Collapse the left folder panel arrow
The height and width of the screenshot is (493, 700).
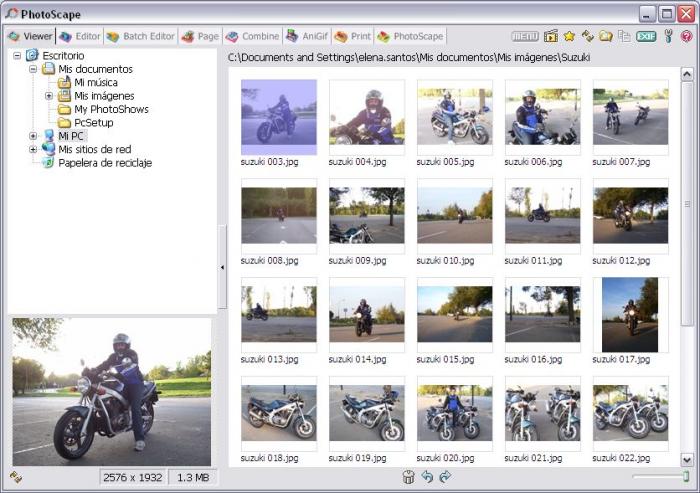coord(222,267)
